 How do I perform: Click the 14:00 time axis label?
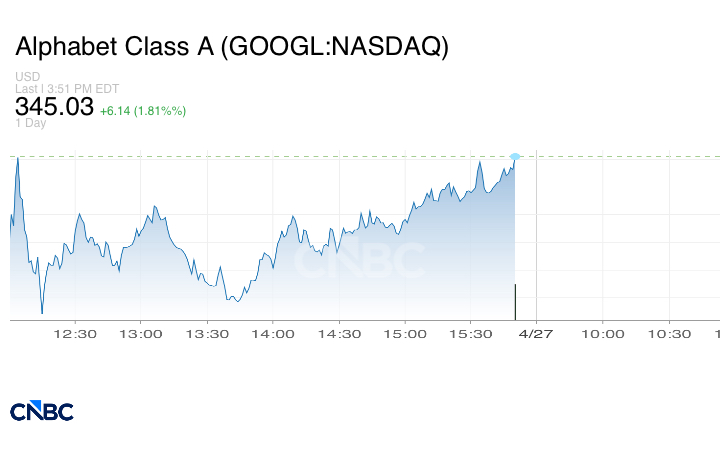[273, 334]
